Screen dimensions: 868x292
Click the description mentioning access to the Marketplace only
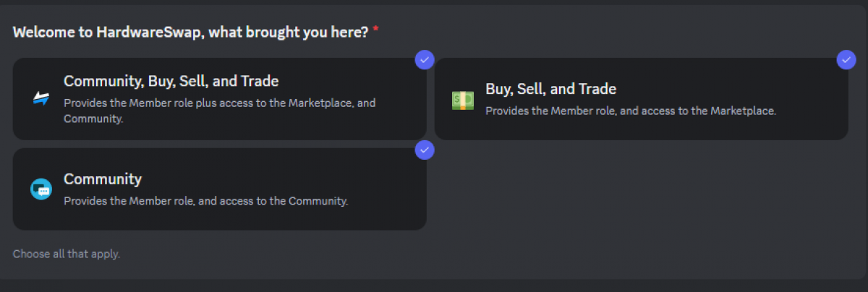coord(630,111)
